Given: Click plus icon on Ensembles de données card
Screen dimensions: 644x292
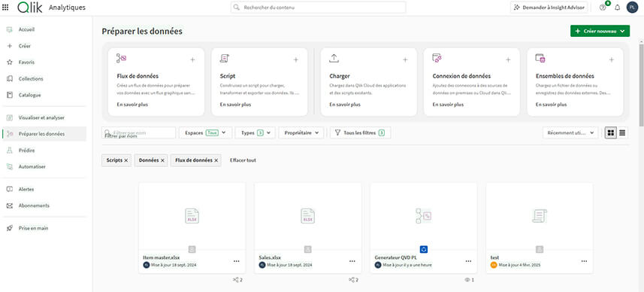Looking at the screenshot, I should 612,60.
